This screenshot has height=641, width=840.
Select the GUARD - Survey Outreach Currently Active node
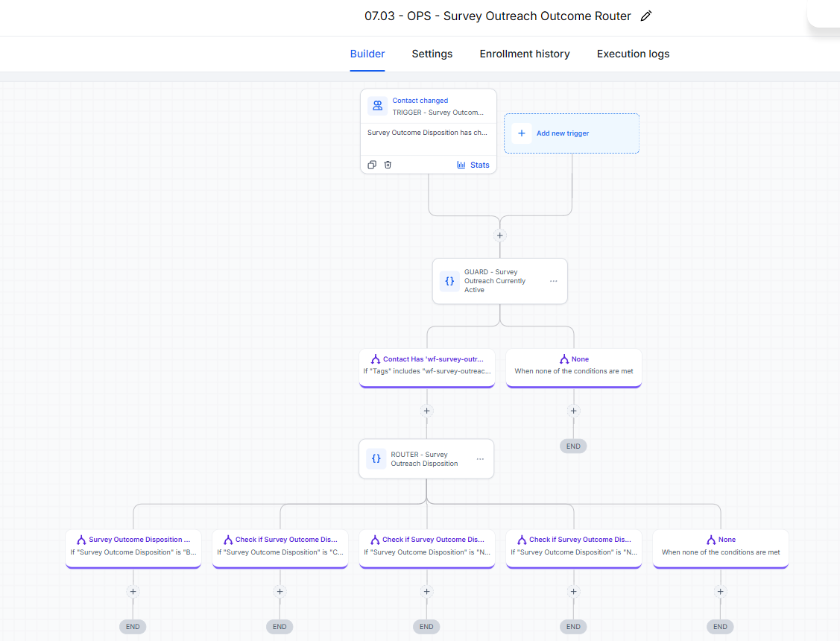point(500,281)
